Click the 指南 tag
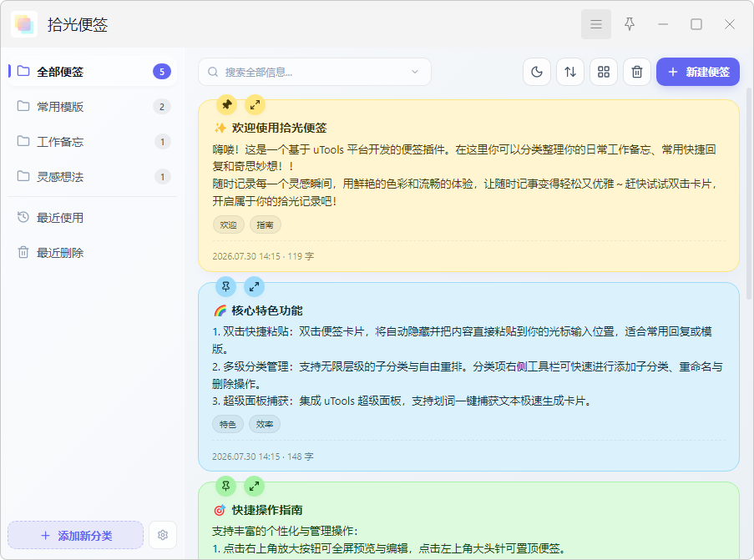 pyautogui.click(x=265, y=225)
